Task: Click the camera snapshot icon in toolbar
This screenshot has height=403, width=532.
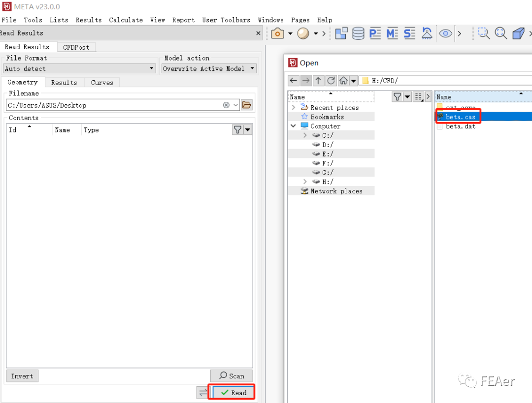Action: tap(278, 33)
